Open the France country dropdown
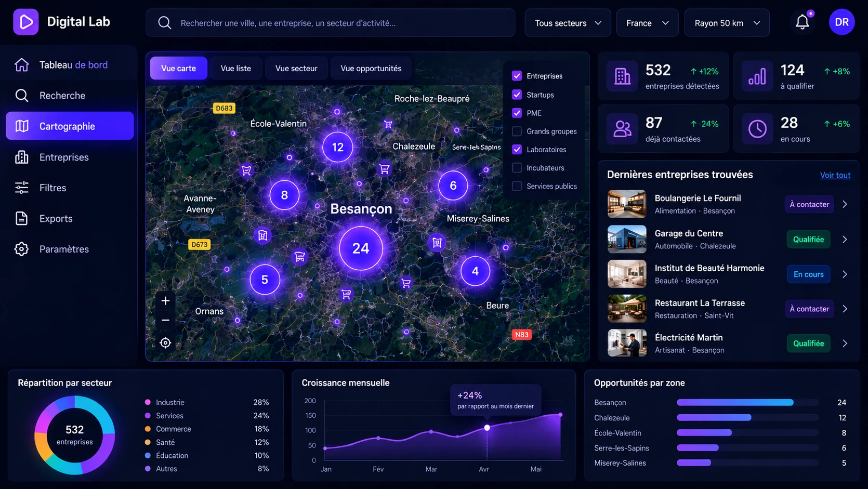Image resolution: width=868 pixels, height=489 pixels. point(647,23)
